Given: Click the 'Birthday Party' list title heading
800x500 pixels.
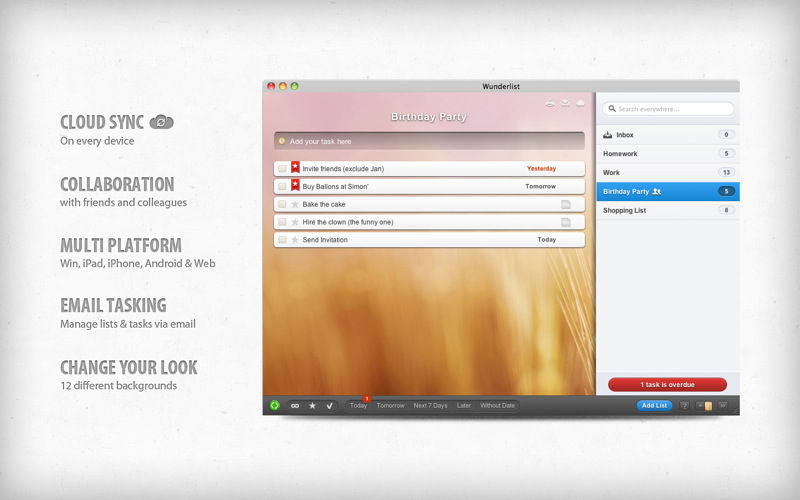Looking at the screenshot, I should coord(429,117).
